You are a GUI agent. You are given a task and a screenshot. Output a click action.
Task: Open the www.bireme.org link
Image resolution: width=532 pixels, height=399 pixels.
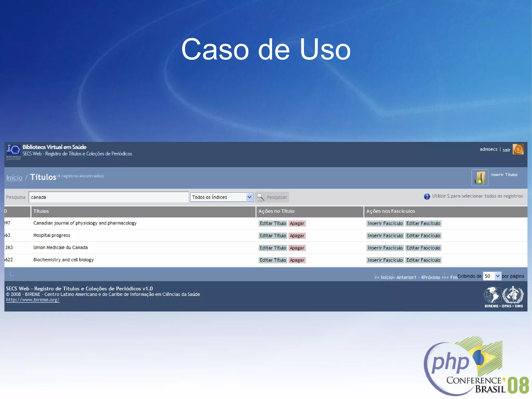coord(33,300)
